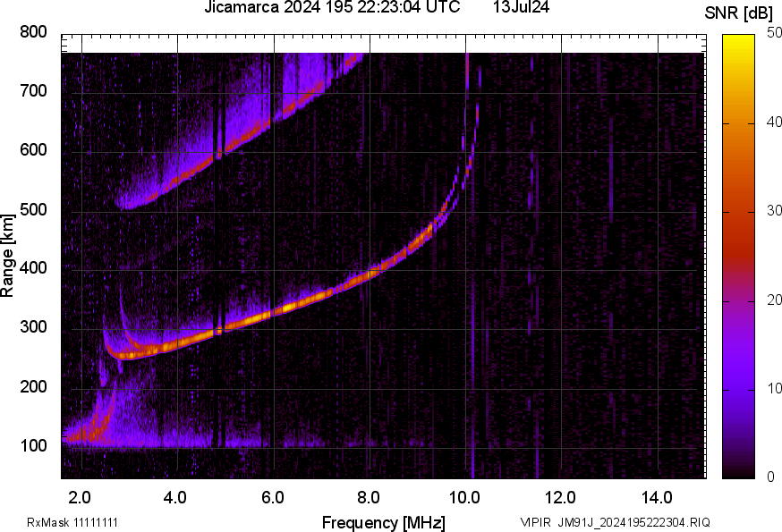Click the 800 range tick label
Image resolution: width=782 pixels, height=532 pixels.
click(x=33, y=32)
